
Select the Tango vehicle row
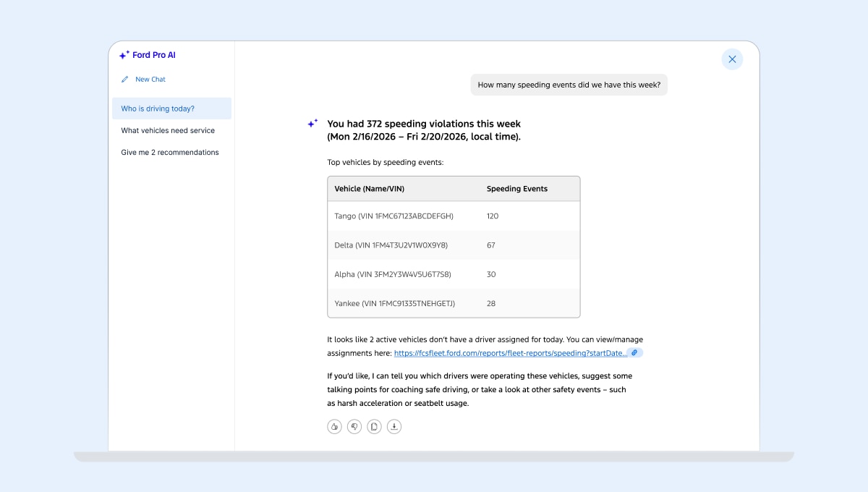click(454, 216)
